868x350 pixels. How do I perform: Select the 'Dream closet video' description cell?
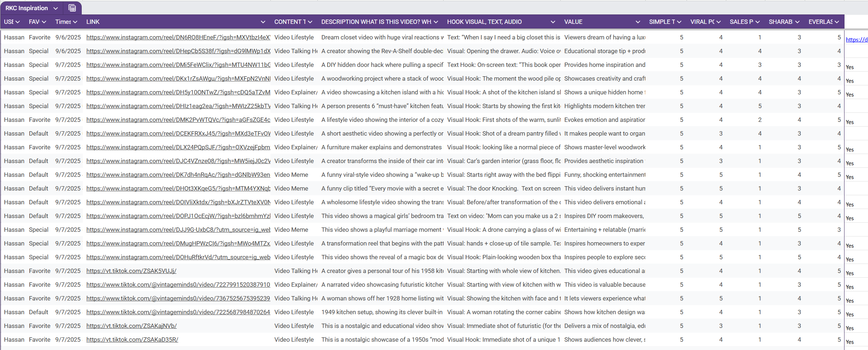tap(382, 37)
